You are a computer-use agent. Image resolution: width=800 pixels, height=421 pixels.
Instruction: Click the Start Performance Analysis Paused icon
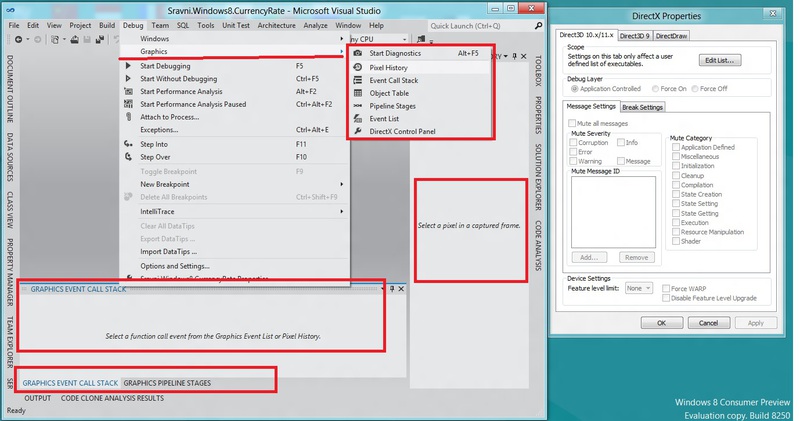click(x=128, y=104)
